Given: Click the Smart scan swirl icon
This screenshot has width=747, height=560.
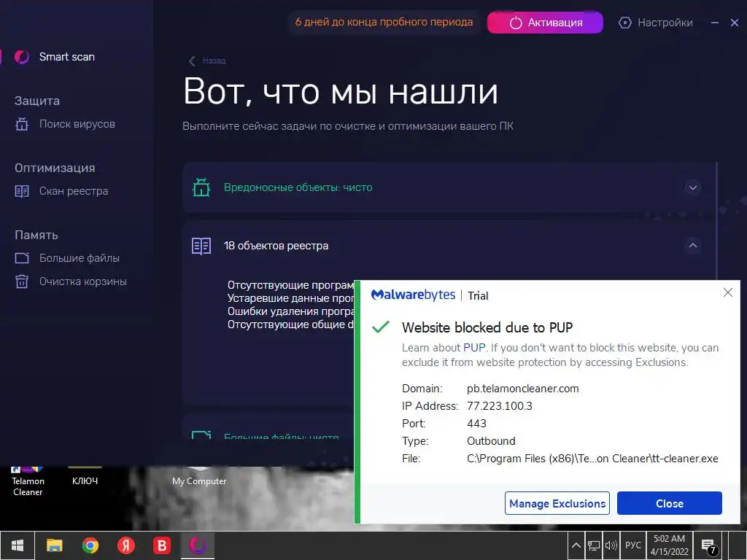Looking at the screenshot, I should [x=21, y=57].
